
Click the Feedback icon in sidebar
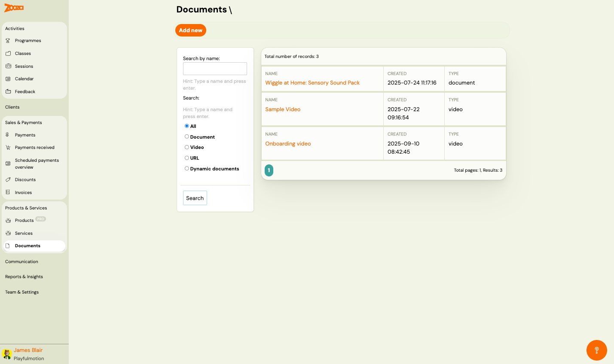coord(8,92)
